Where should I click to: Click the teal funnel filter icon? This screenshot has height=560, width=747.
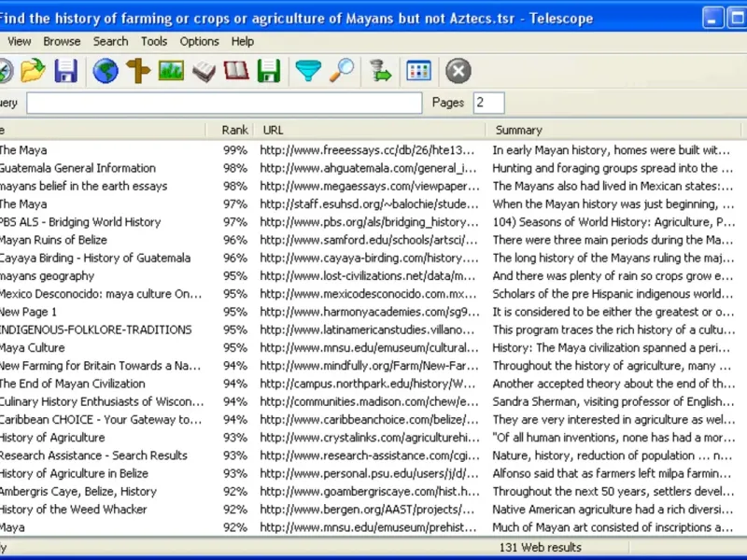click(308, 71)
